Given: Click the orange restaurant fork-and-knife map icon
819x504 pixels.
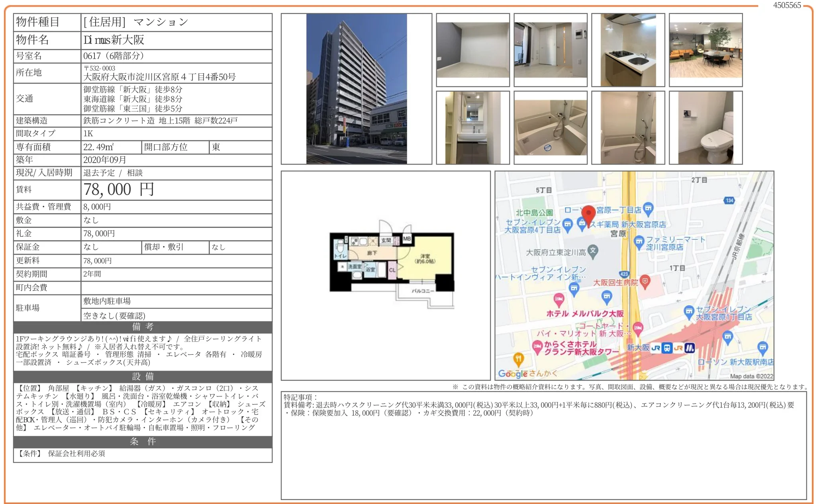Looking at the screenshot, I should click(518, 359).
